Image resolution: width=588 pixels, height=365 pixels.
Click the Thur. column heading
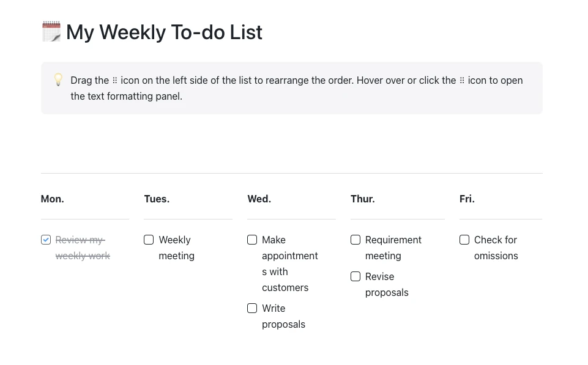click(363, 199)
